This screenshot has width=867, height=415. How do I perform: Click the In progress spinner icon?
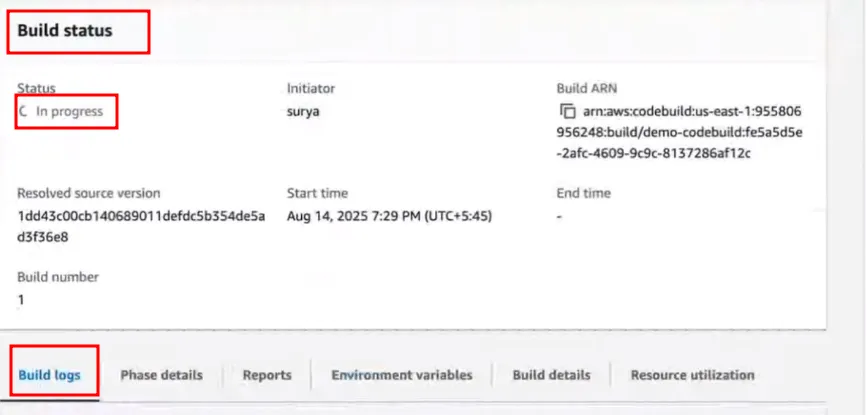click(x=23, y=112)
